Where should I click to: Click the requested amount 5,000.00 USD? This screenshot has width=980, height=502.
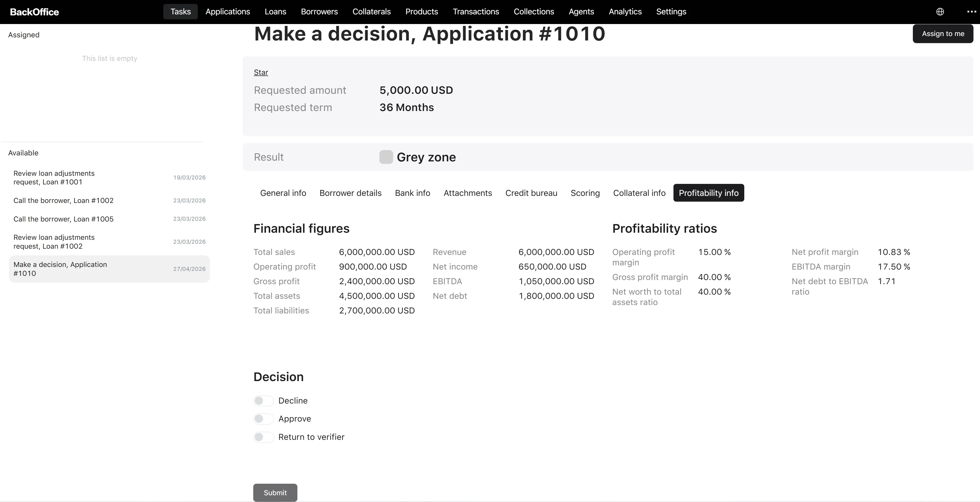tap(416, 91)
